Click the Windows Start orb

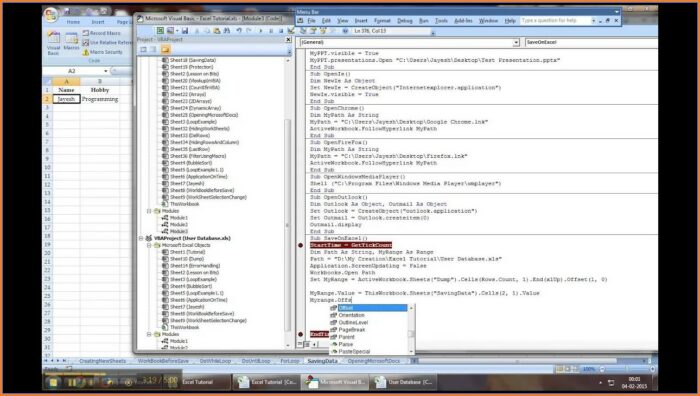[53, 382]
